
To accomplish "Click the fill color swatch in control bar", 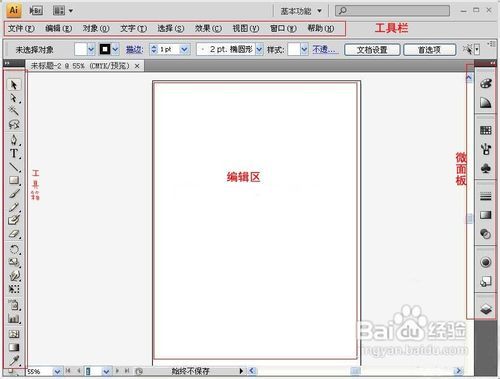I will [x=81, y=50].
